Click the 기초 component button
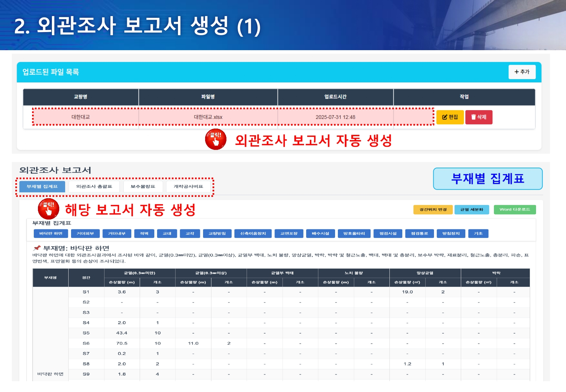 click(478, 233)
